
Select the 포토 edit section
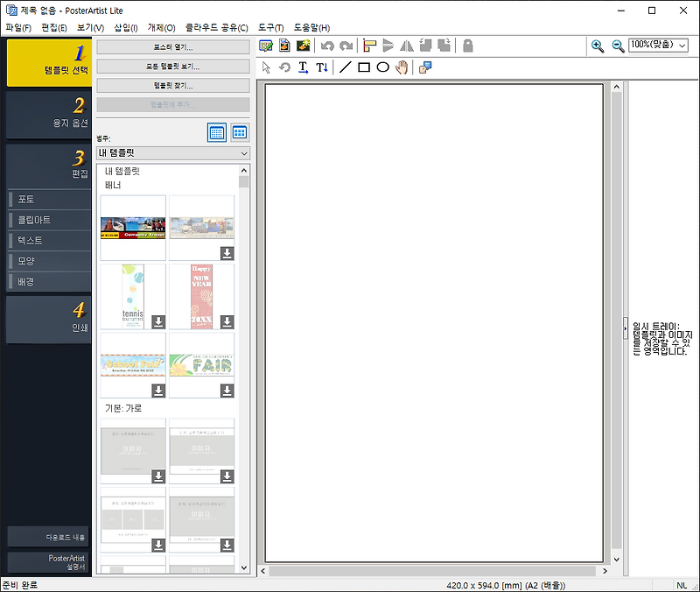point(49,200)
